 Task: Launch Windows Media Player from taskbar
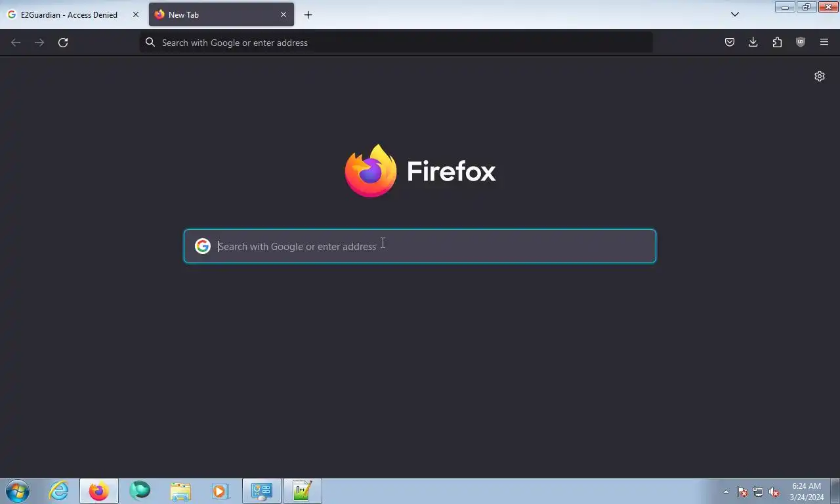[x=220, y=491]
